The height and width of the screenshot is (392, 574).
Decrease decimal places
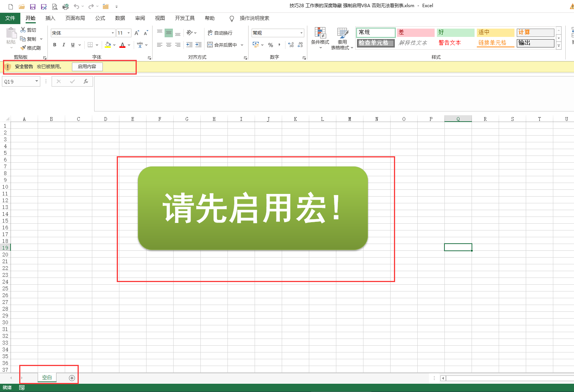300,45
